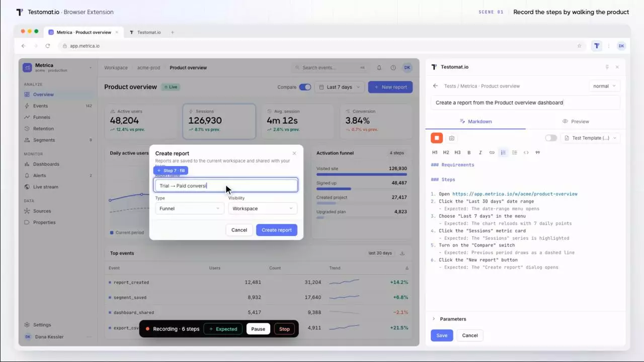Click the Testomat.io extension icon in browser toolbar
This screenshot has height=362, width=644.
click(x=596, y=46)
